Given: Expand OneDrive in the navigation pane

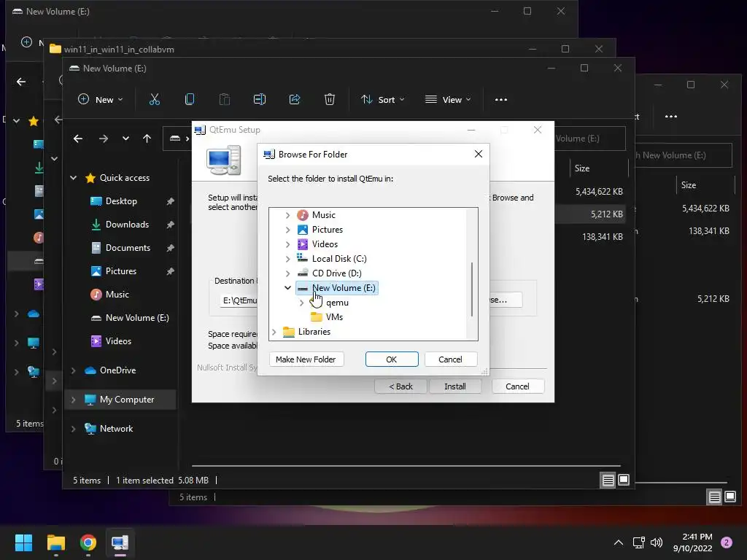Looking at the screenshot, I should point(74,370).
